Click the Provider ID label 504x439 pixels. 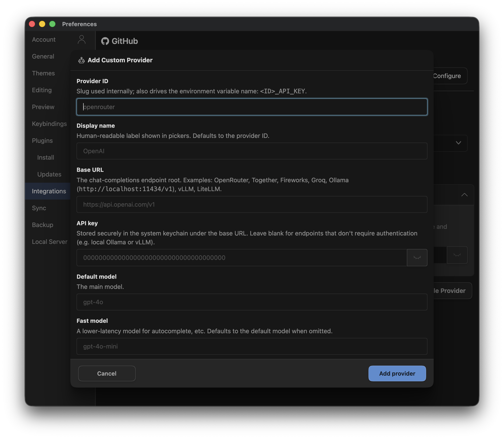click(x=92, y=81)
